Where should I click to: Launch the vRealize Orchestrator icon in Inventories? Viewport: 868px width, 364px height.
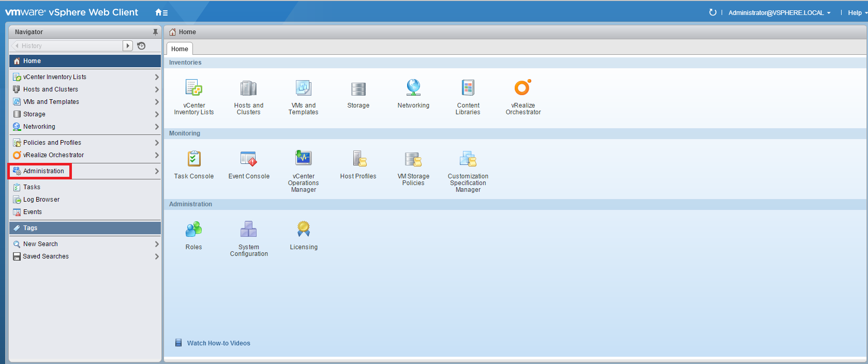(x=523, y=87)
